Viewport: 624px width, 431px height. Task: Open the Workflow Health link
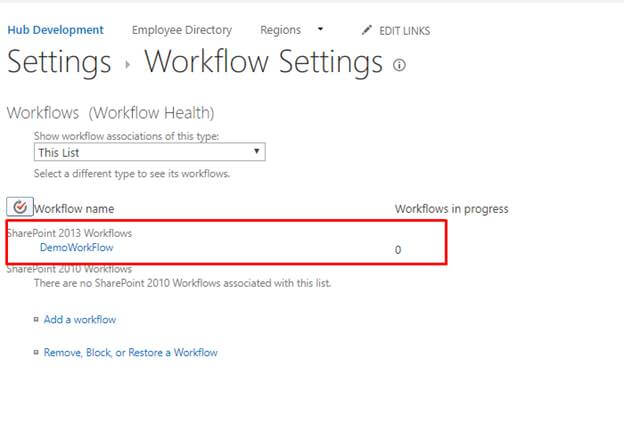click(151, 113)
